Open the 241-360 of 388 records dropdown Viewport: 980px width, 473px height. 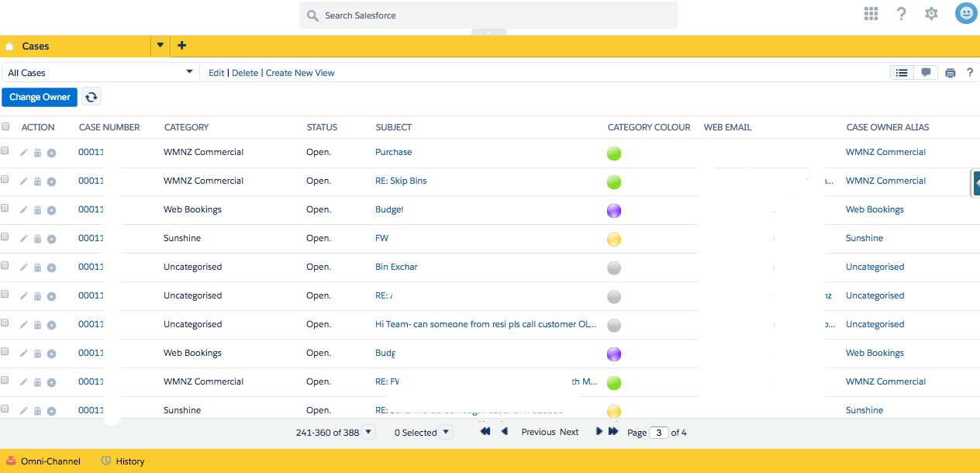(x=368, y=432)
